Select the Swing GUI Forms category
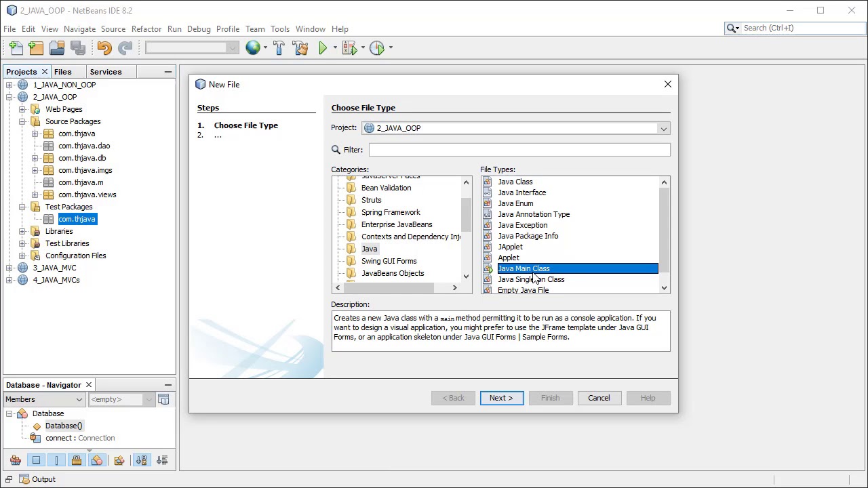The image size is (868, 488). (x=389, y=261)
